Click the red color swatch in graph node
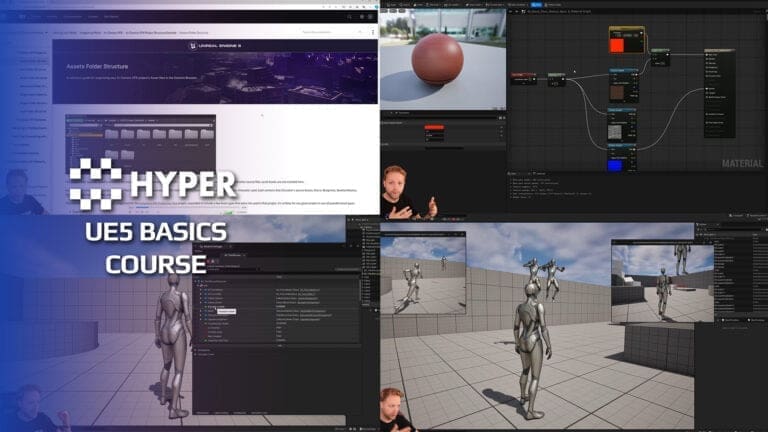768x432 pixels. point(617,46)
